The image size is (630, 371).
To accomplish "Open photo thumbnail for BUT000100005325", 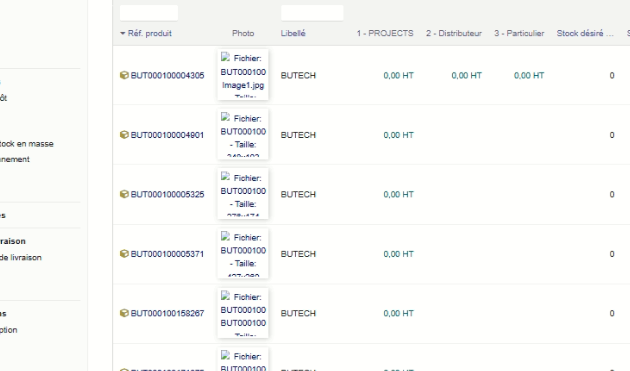I will [x=243, y=193].
